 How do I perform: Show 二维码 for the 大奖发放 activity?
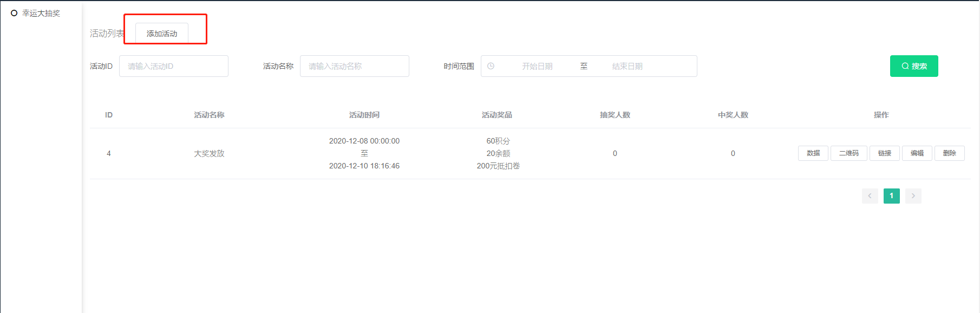(849, 153)
